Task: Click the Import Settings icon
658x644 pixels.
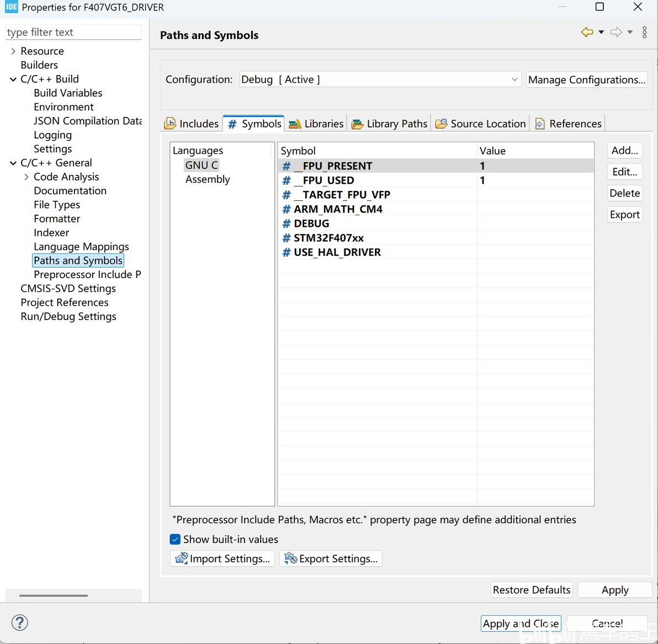Action: point(181,558)
